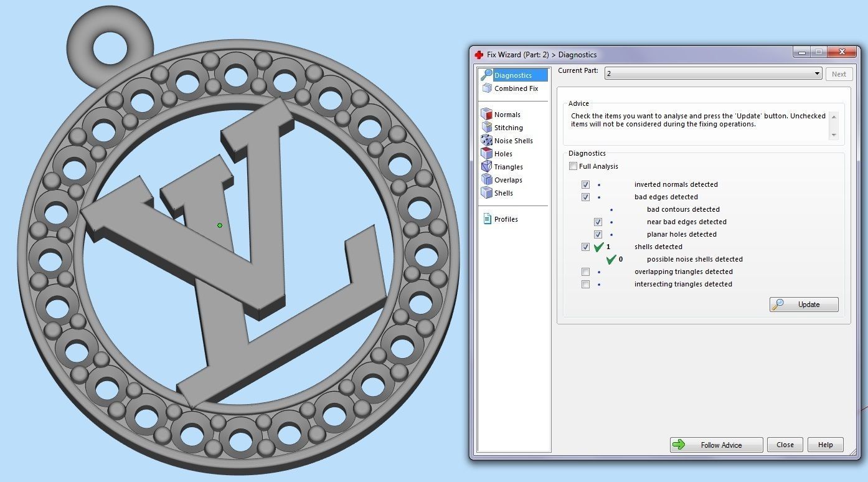Click the Shells cube icon
The height and width of the screenshot is (482, 868).
(486, 192)
